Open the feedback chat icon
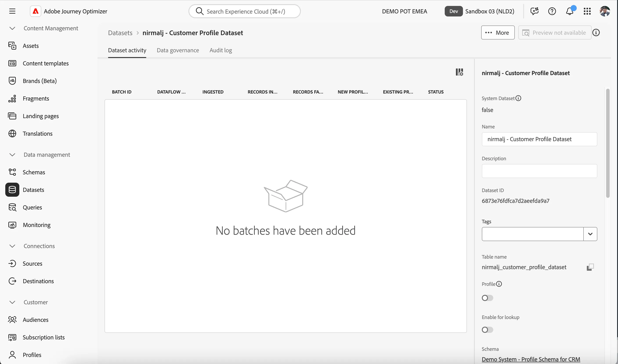618x364 pixels. 534,11
